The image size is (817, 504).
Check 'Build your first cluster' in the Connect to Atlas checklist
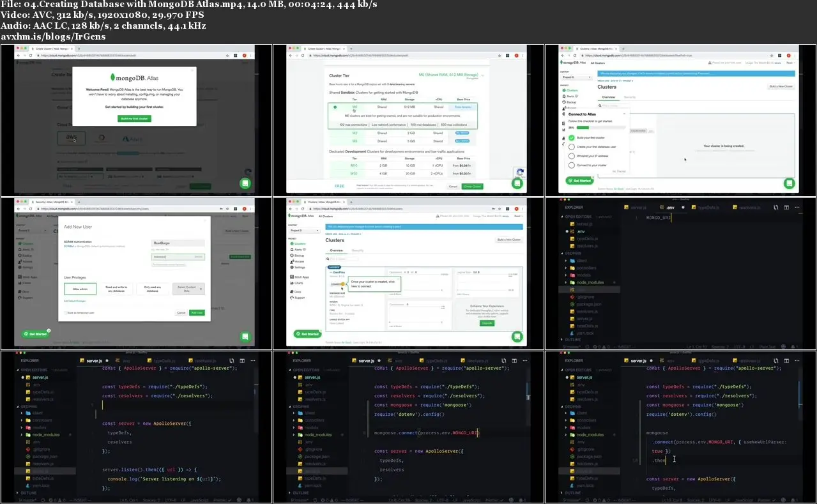571,137
